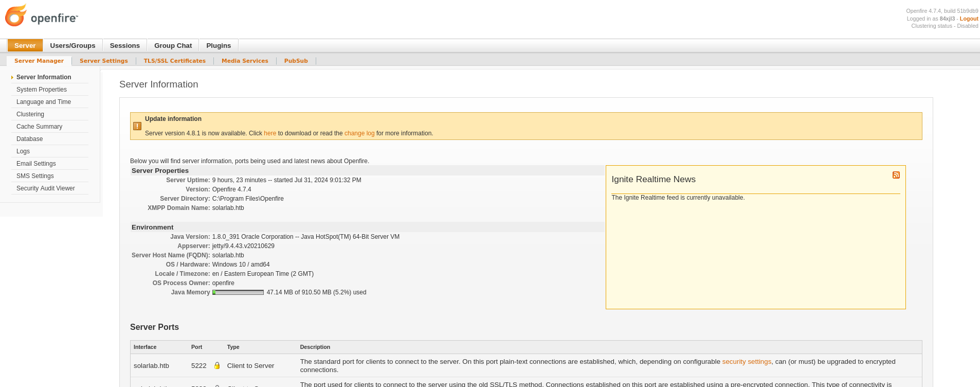Open the Server main tab
The width and height of the screenshot is (980, 387).
tap(25, 45)
